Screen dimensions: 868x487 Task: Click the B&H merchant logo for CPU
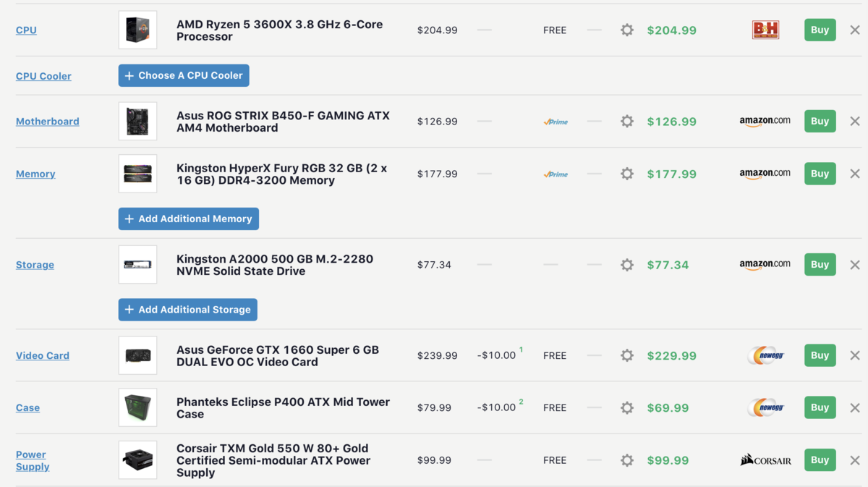point(765,30)
